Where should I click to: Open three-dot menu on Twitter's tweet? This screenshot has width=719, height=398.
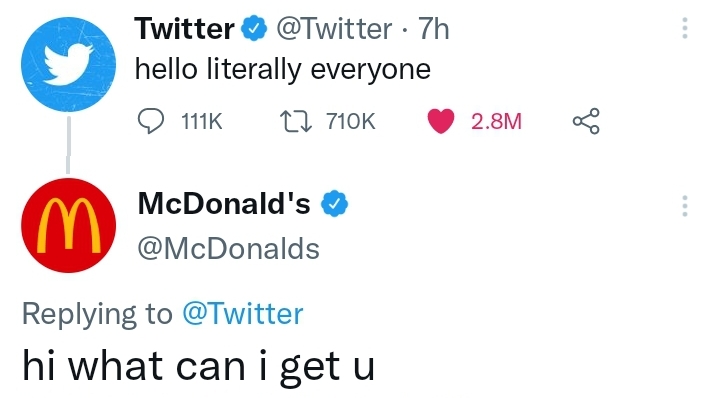tap(685, 28)
